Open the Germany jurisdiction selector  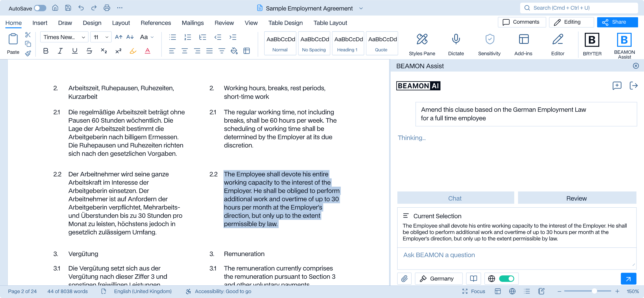(x=439, y=279)
